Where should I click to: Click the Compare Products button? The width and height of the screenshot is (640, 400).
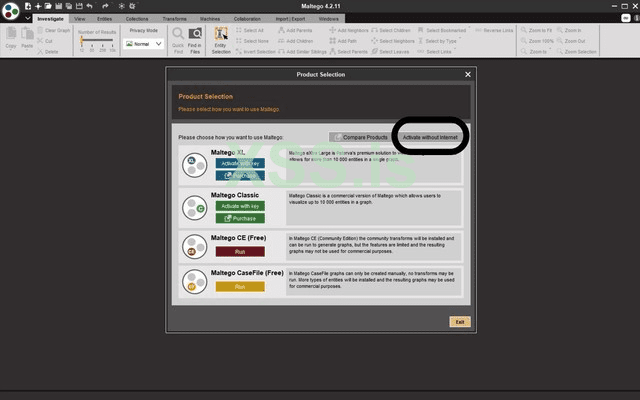coord(359,137)
